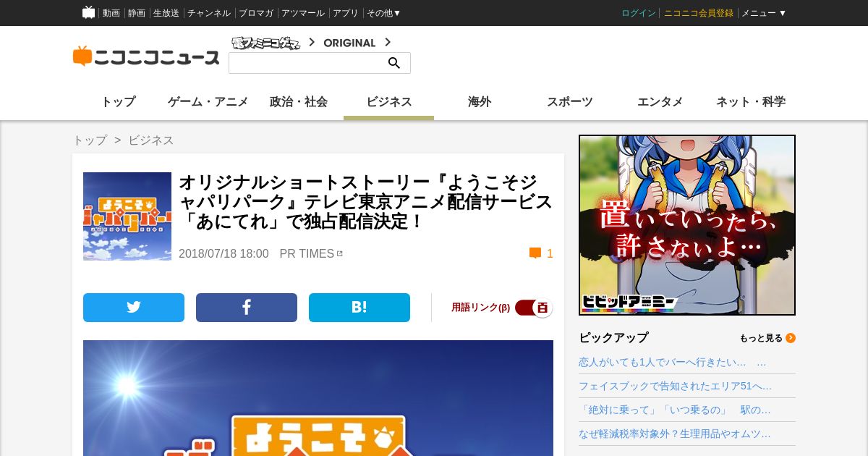
Task: Click the ログイン link
Action: (x=639, y=13)
